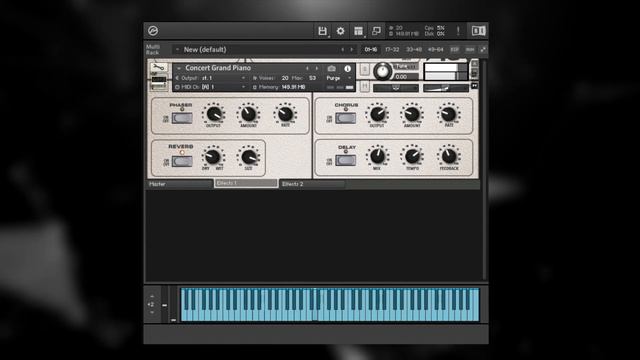Click the Kontakt logo in the header
This screenshot has width=640, height=360.
coord(153,31)
